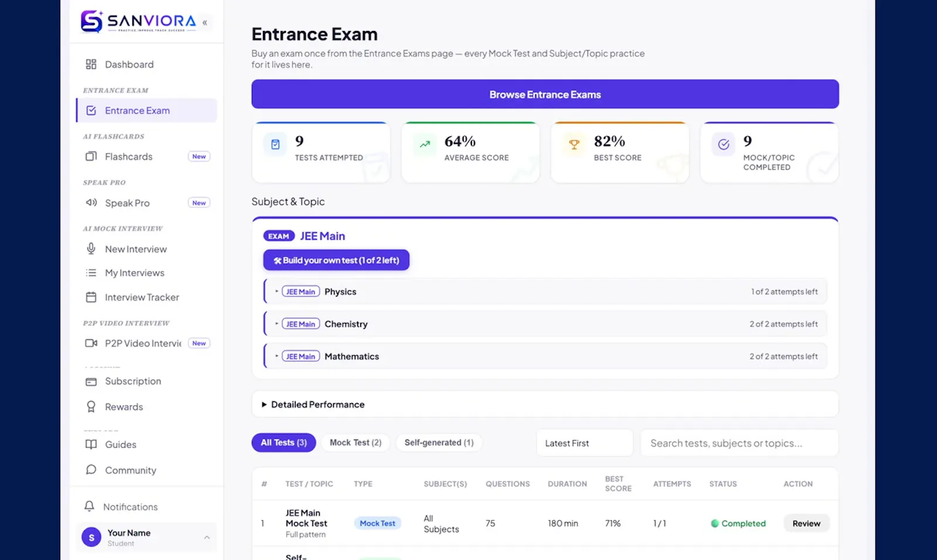Click the Community chat bubble icon

coord(91,470)
